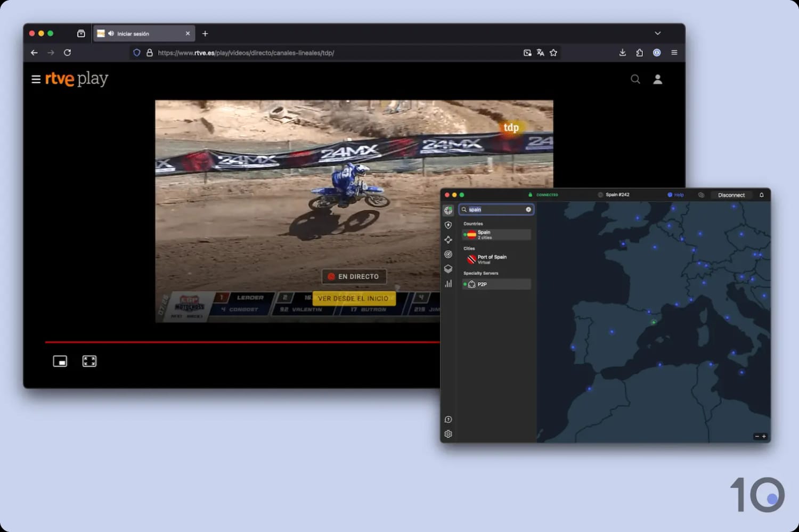799x532 pixels.
Task: Mute the Iniciar sesión tab audio
Action: pyautogui.click(x=111, y=34)
